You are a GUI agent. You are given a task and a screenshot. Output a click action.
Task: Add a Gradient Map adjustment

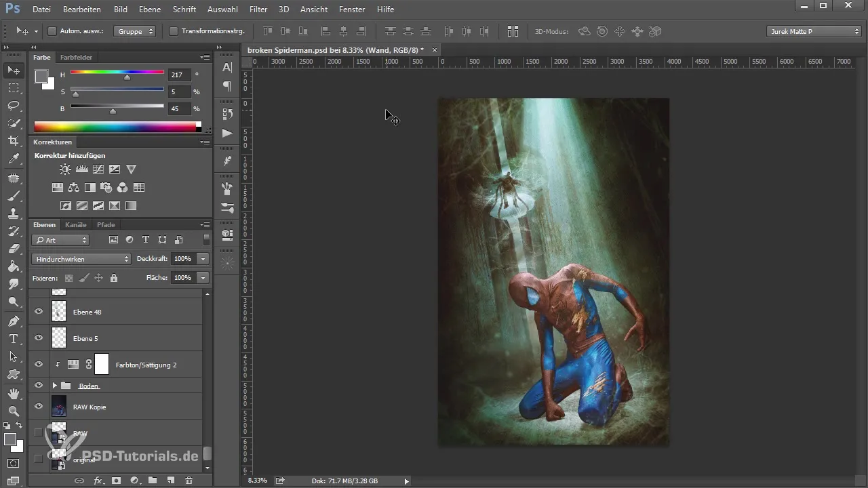coord(131,205)
